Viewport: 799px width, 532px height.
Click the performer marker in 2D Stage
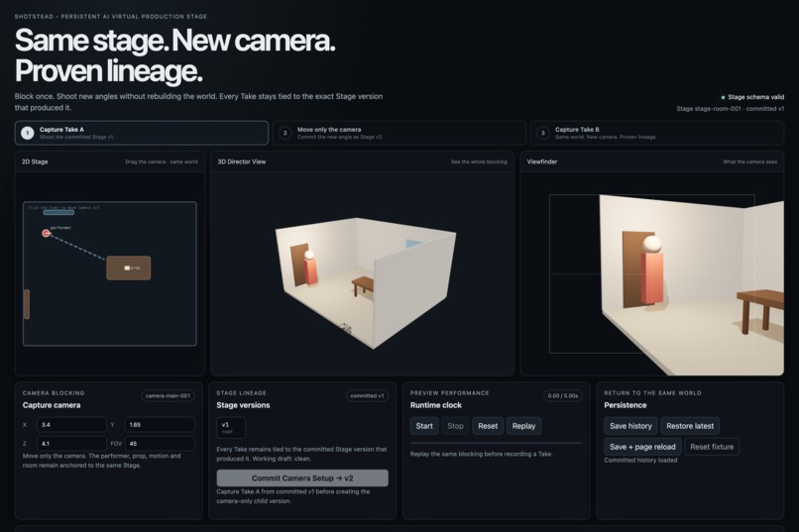46,233
